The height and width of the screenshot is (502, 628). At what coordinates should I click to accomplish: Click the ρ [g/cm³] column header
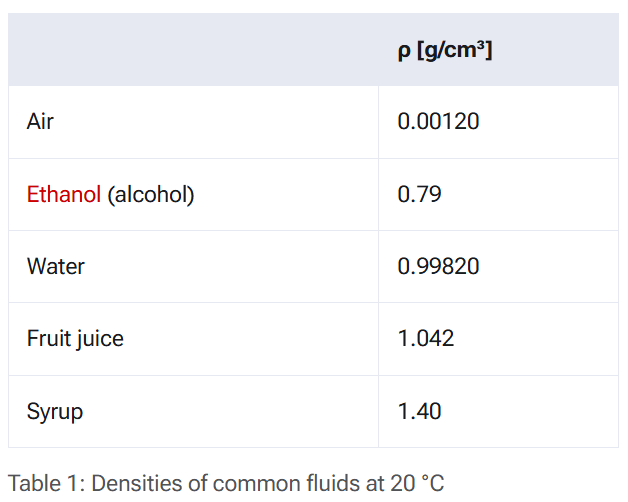point(445,51)
